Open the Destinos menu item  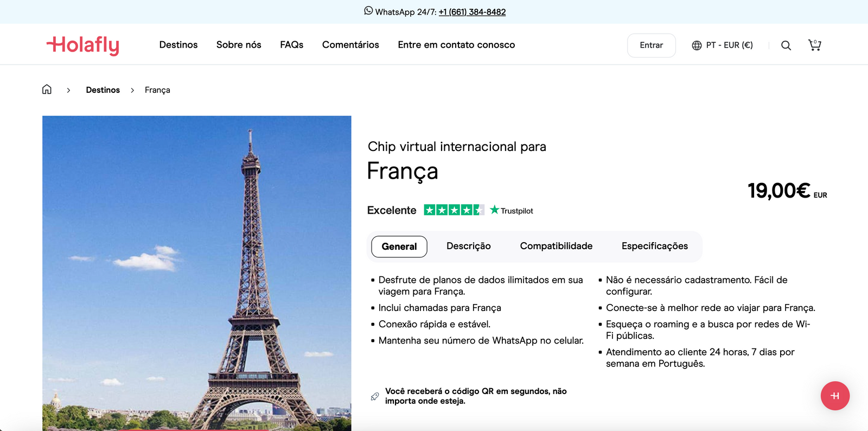coord(178,45)
